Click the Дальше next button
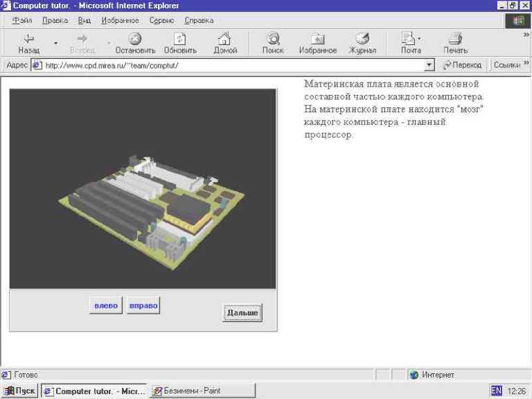 242,313
